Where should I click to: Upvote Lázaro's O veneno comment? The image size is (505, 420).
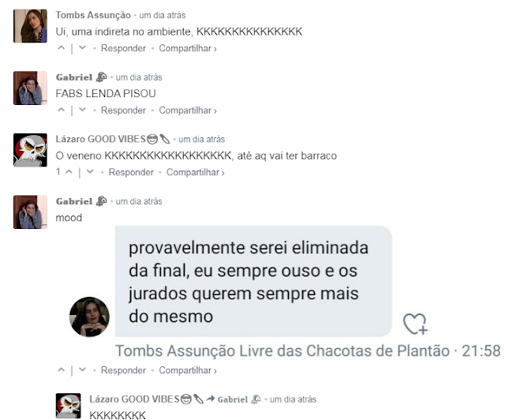69,172
